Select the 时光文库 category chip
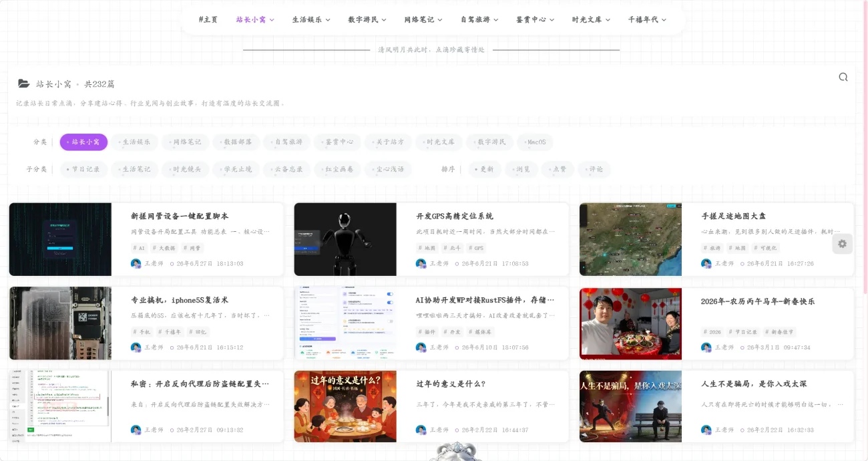 pyautogui.click(x=439, y=142)
